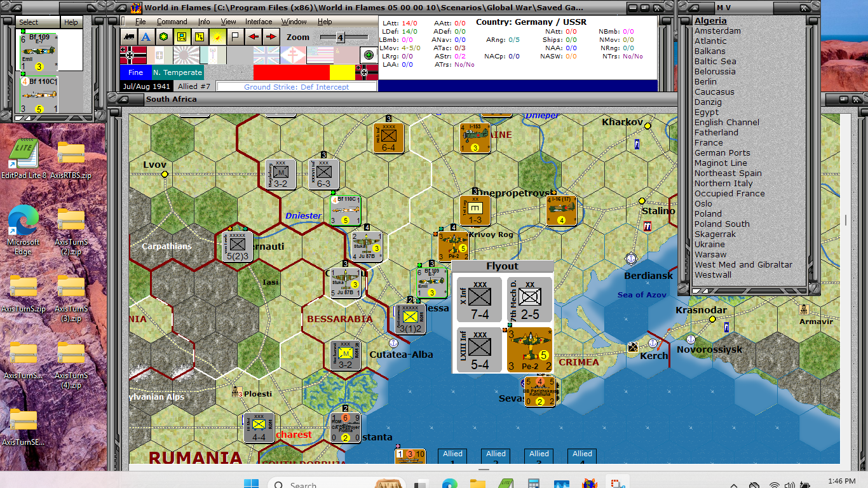Open the File menu
Image resolution: width=868 pixels, height=488 pixels.
[140, 22]
